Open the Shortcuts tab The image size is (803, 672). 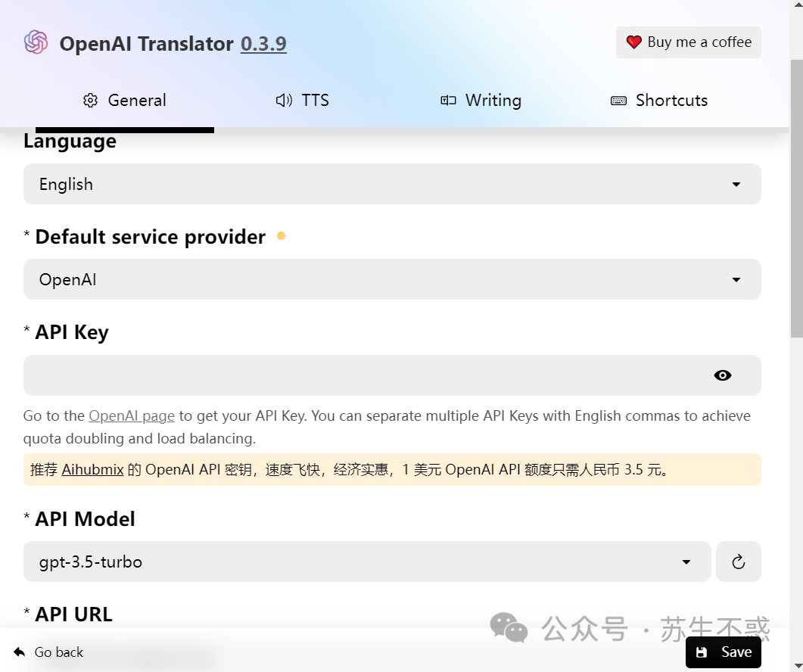click(658, 100)
